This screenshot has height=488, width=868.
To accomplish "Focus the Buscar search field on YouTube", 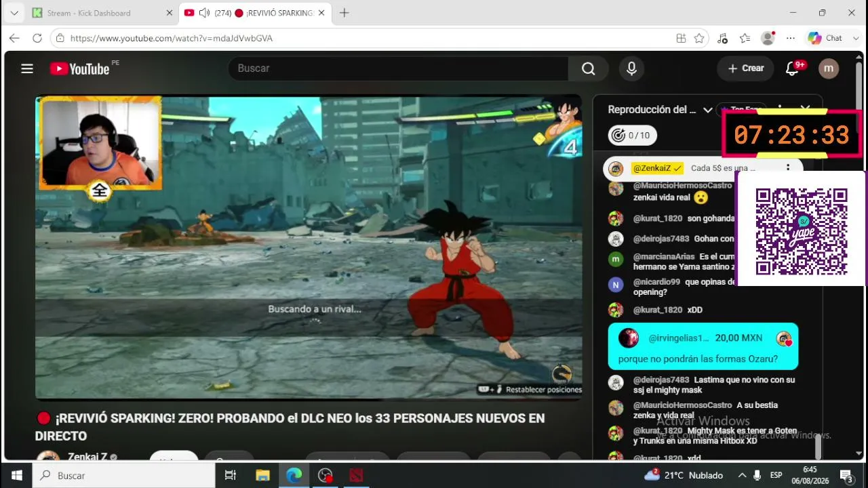I will coord(398,68).
